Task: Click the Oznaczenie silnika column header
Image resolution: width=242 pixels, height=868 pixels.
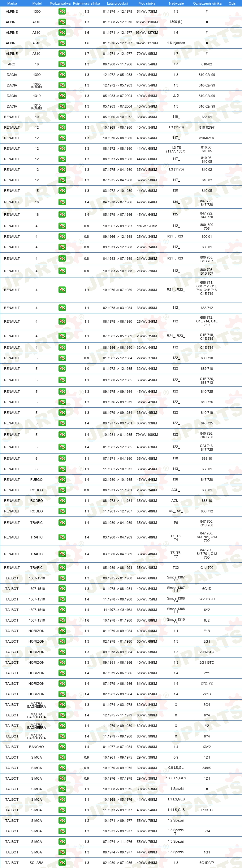Action: click(x=207, y=3)
